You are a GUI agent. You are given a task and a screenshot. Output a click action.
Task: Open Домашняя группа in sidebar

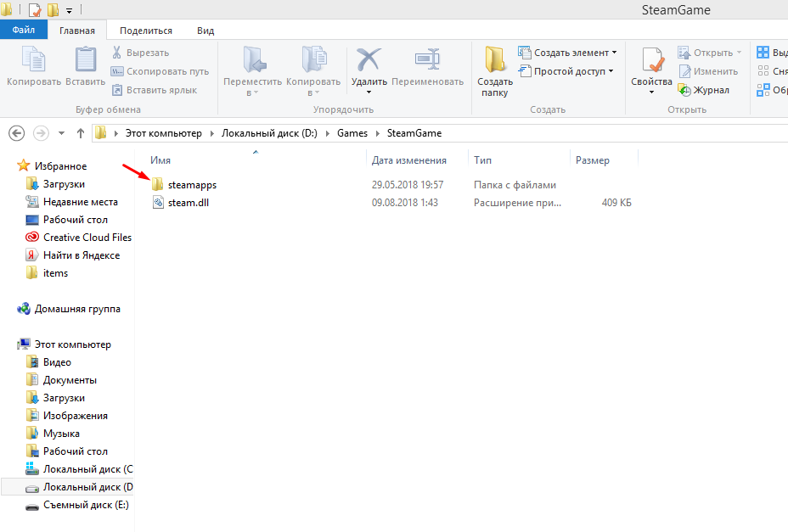pyautogui.click(x=77, y=309)
